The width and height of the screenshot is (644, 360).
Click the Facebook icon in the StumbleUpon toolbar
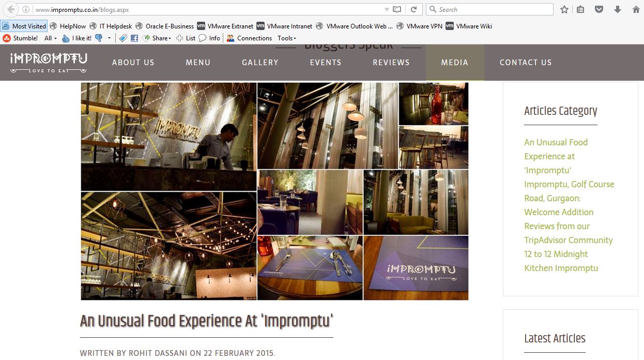pos(134,38)
